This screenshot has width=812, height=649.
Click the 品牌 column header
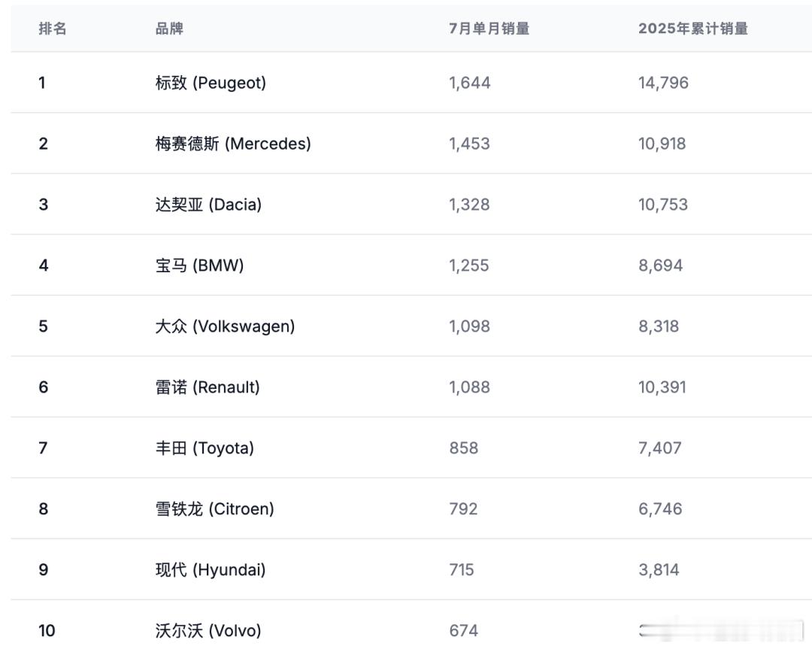click(x=169, y=29)
